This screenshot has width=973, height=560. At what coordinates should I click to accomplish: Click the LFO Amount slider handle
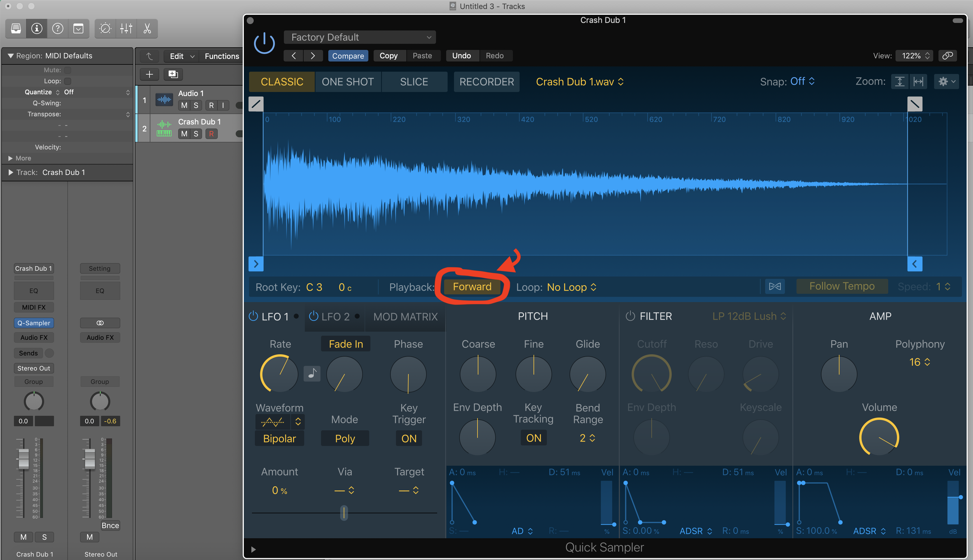tap(344, 513)
